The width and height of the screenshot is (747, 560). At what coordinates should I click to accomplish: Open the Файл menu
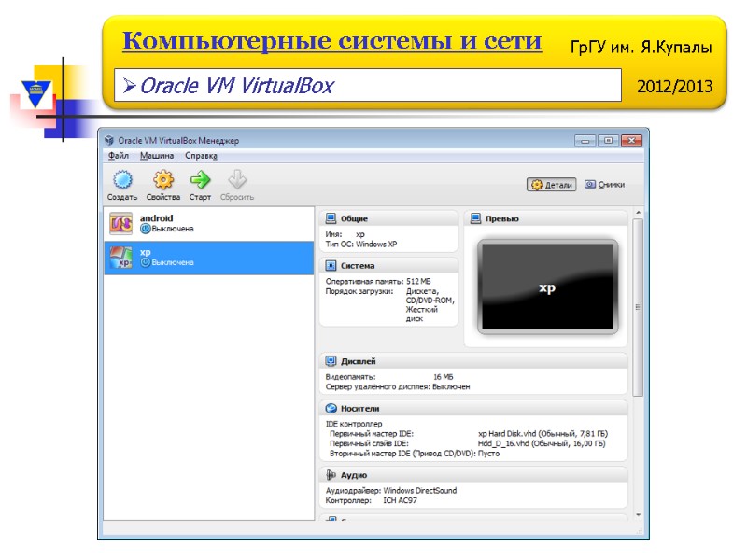coord(119,156)
